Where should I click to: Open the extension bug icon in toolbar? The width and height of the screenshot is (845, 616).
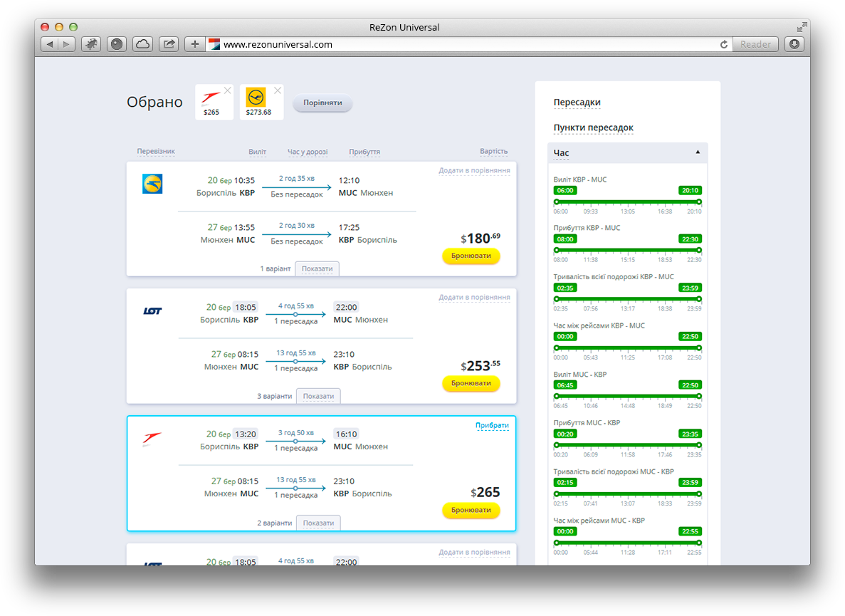pyautogui.click(x=90, y=44)
